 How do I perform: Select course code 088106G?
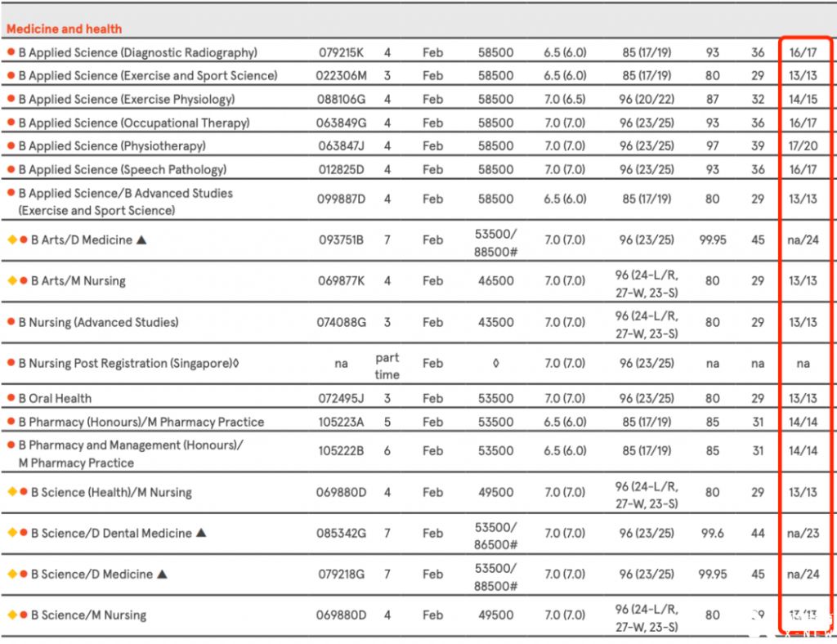(342, 99)
